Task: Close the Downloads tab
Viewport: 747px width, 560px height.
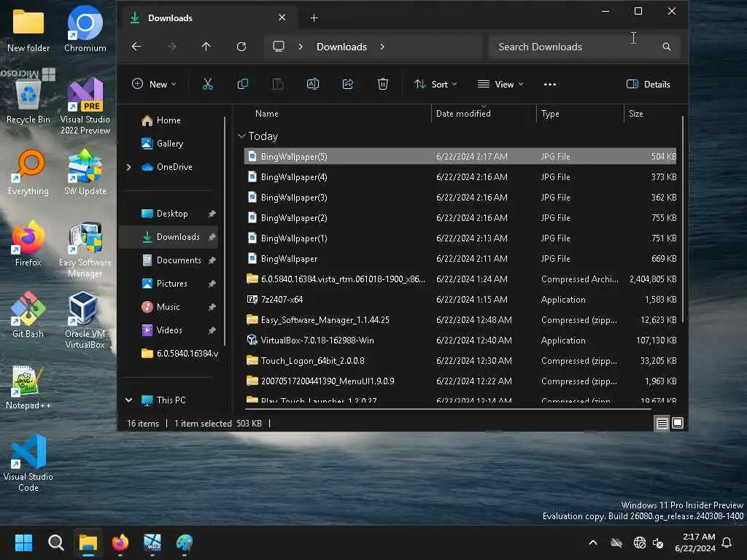Action: (x=282, y=17)
